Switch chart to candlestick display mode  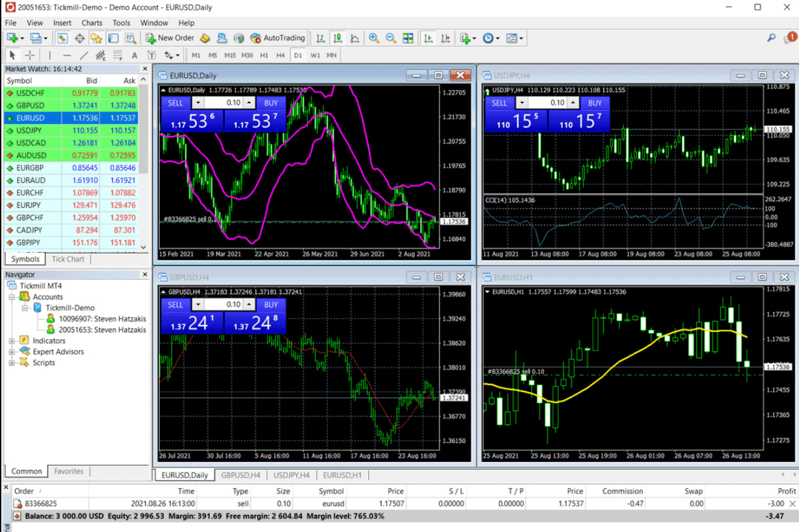[338, 39]
